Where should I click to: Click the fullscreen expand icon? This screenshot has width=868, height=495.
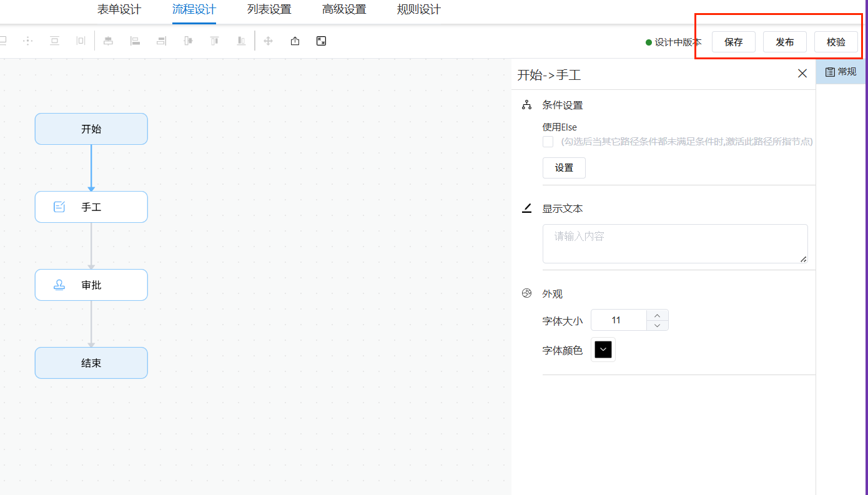(321, 41)
